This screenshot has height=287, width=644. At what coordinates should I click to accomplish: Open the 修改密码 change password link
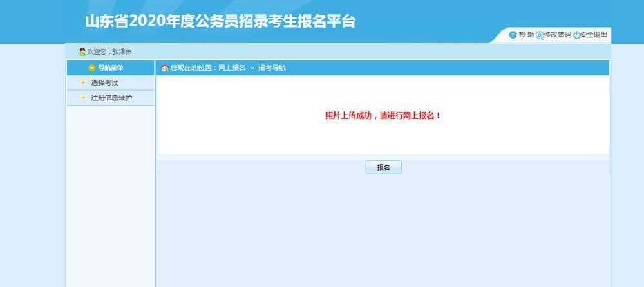558,35
